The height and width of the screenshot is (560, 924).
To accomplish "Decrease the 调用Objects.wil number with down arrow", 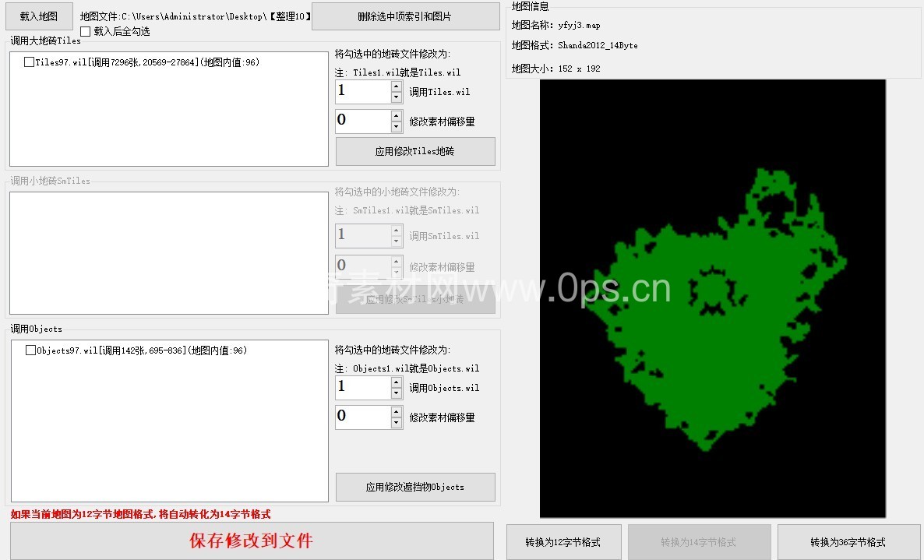I will coord(397,393).
